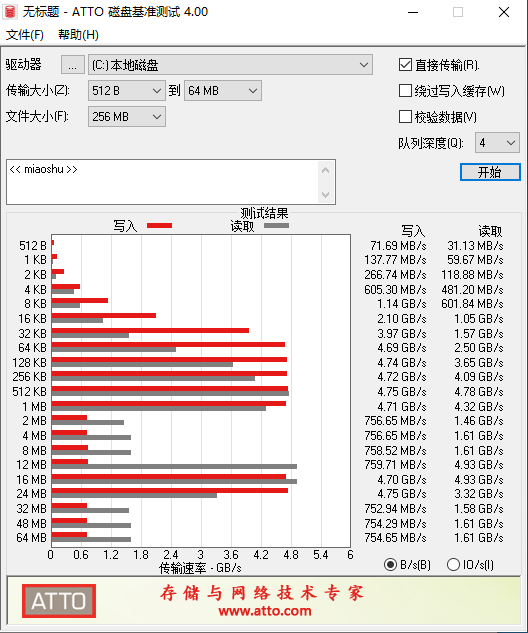Expand the 512 B minimum transfer size dropdown
Screen dimensions: 528x633
click(x=127, y=90)
